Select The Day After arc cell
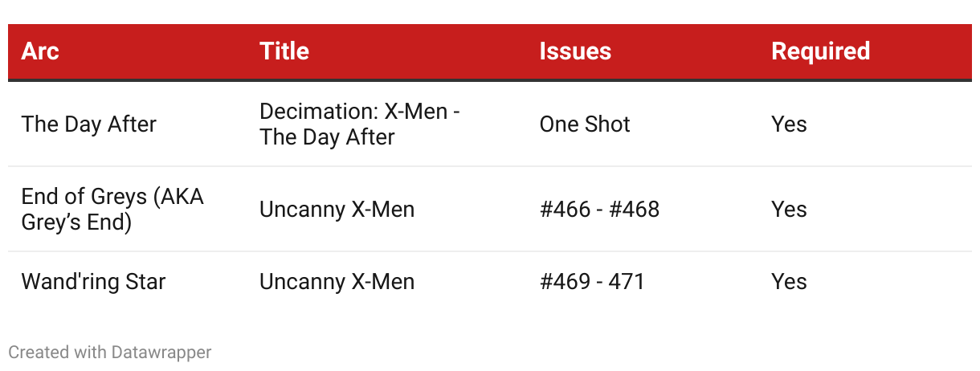Screen dimensions: 980x371 coord(89,124)
